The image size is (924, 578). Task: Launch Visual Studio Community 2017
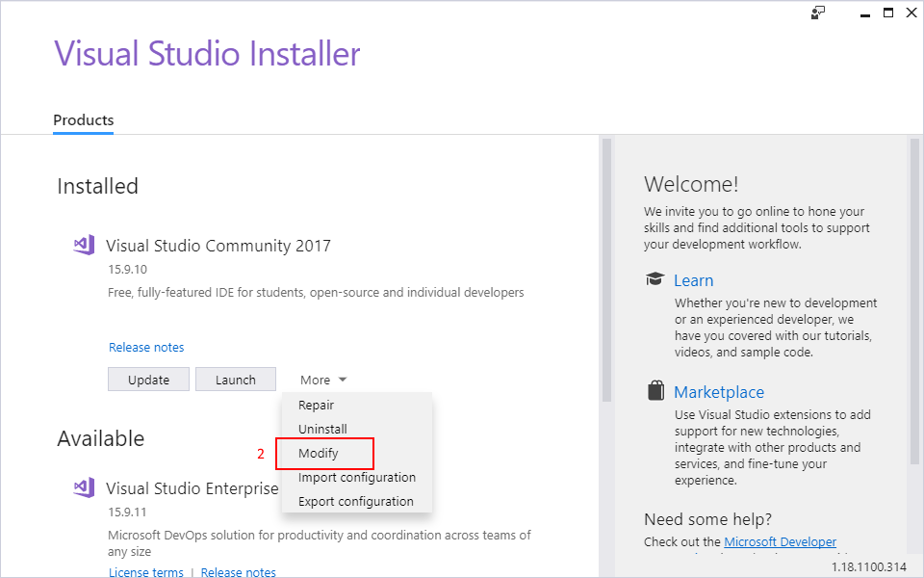[236, 380]
